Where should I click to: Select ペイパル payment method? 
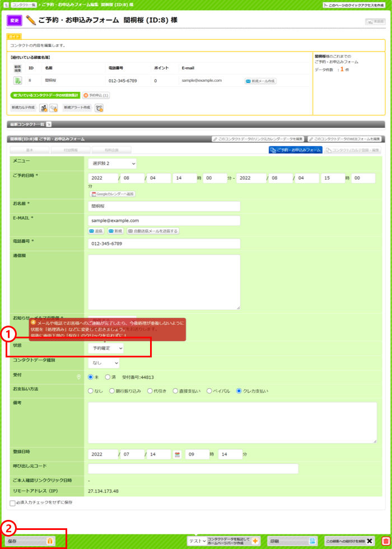click(209, 391)
